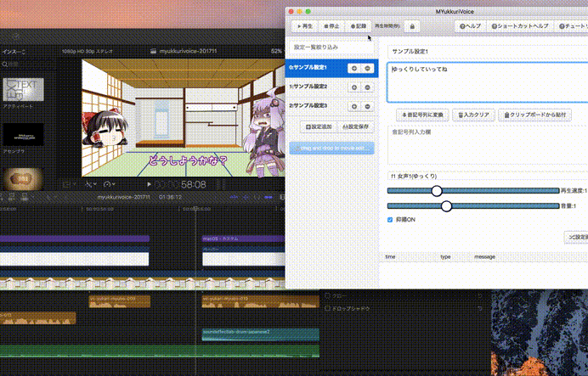
Task: Click the plus icon on 2:サンプル設定3 row
Action: pyautogui.click(x=354, y=106)
